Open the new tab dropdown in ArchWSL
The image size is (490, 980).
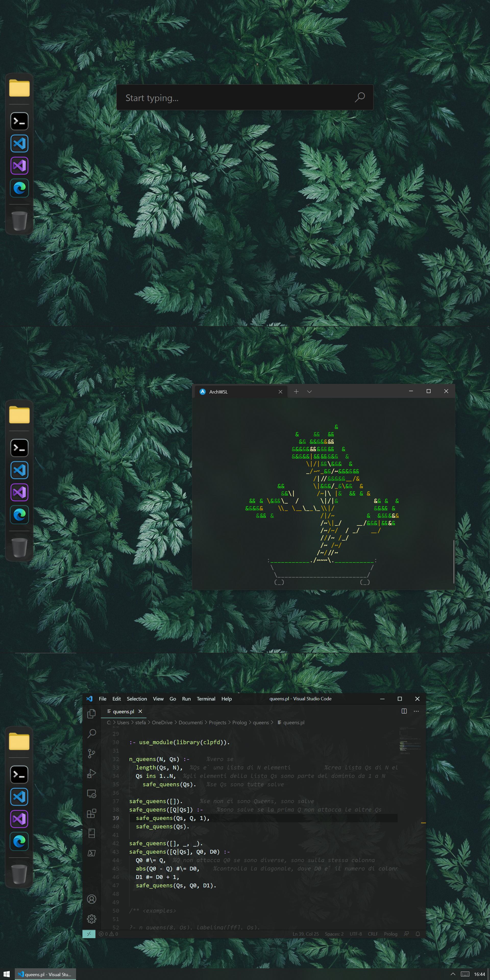point(309,391)
